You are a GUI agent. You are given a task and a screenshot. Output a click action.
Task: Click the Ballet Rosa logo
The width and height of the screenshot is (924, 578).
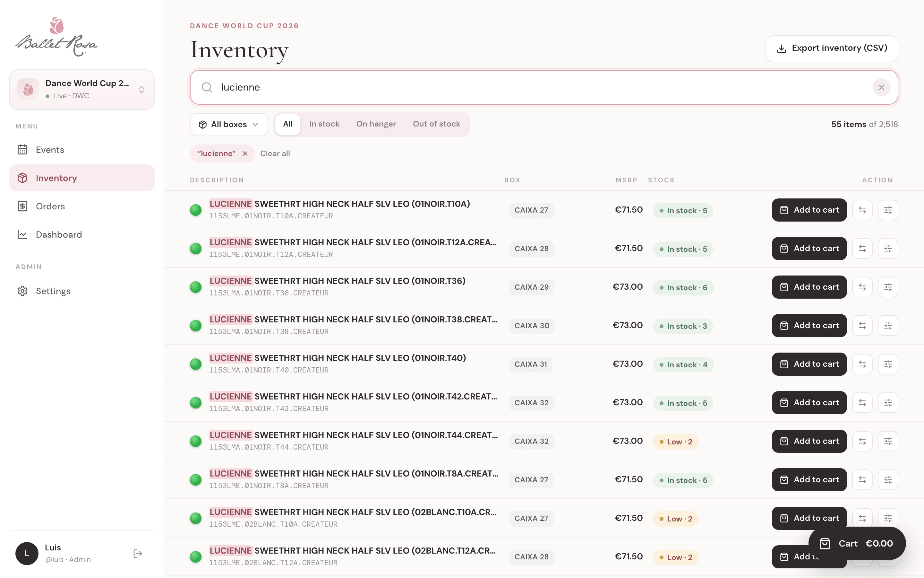pos(56,37)
